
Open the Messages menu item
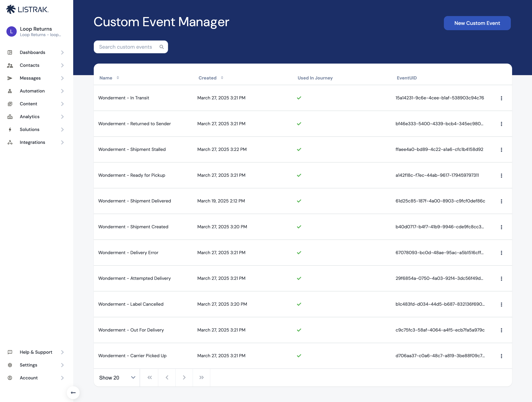tap(36, 78)
